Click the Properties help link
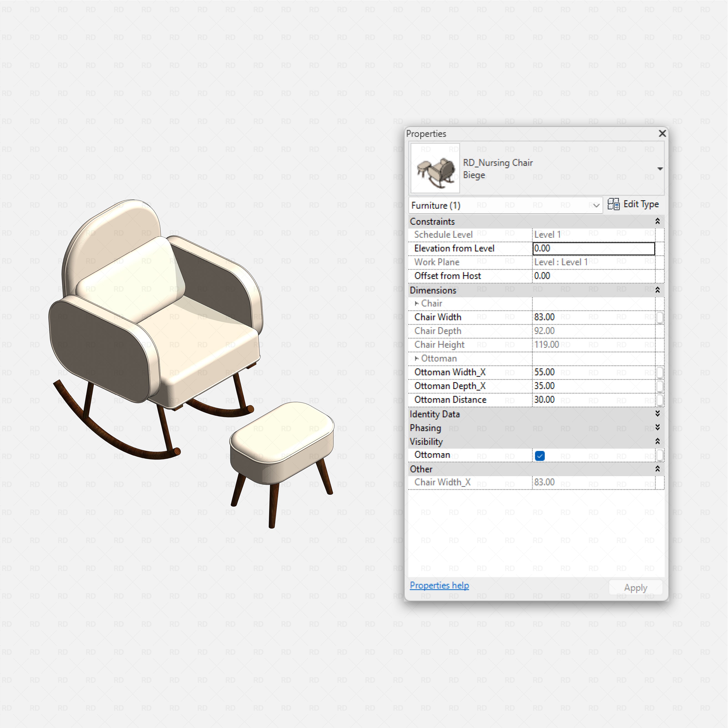 (x=439, y=586)
